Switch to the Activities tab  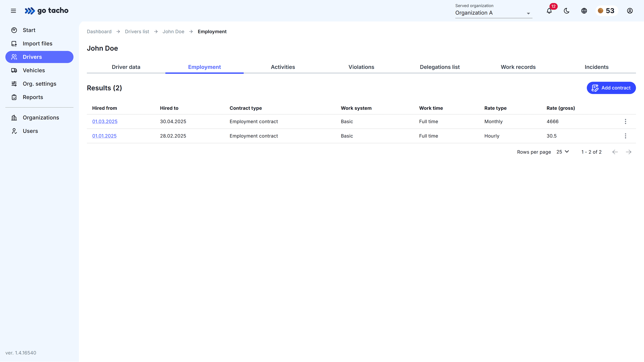tap(283, 67)
